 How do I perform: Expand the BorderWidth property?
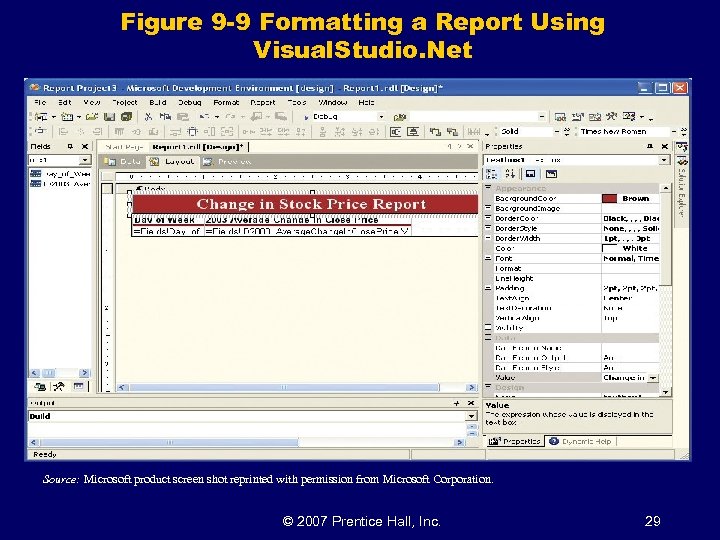tap(488, 238)
